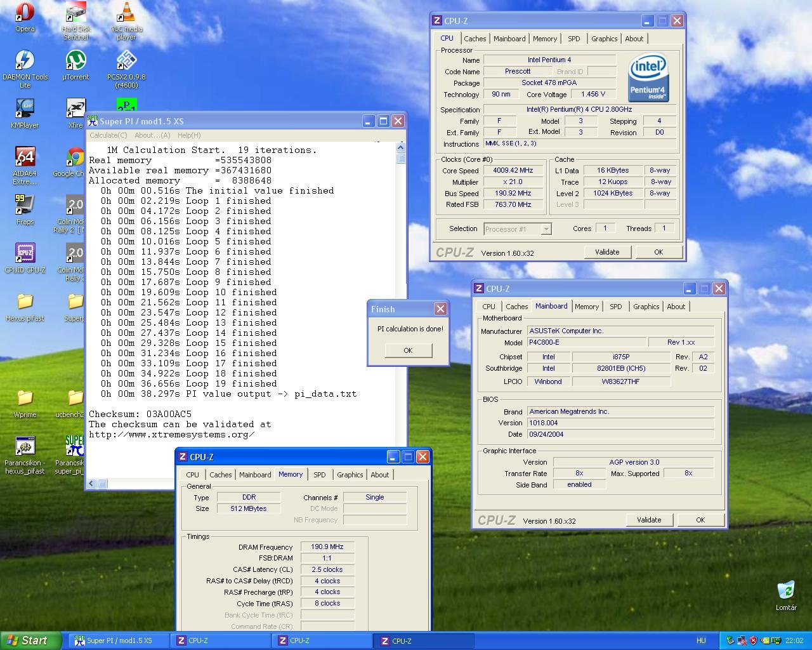Open Hard Disk Sentinel desktop icon

[75, 21]
